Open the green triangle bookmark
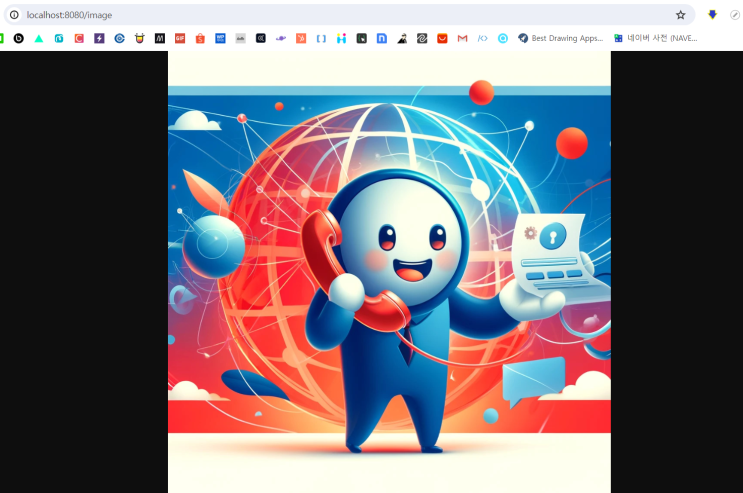743x493 pixels. point(39,38)
